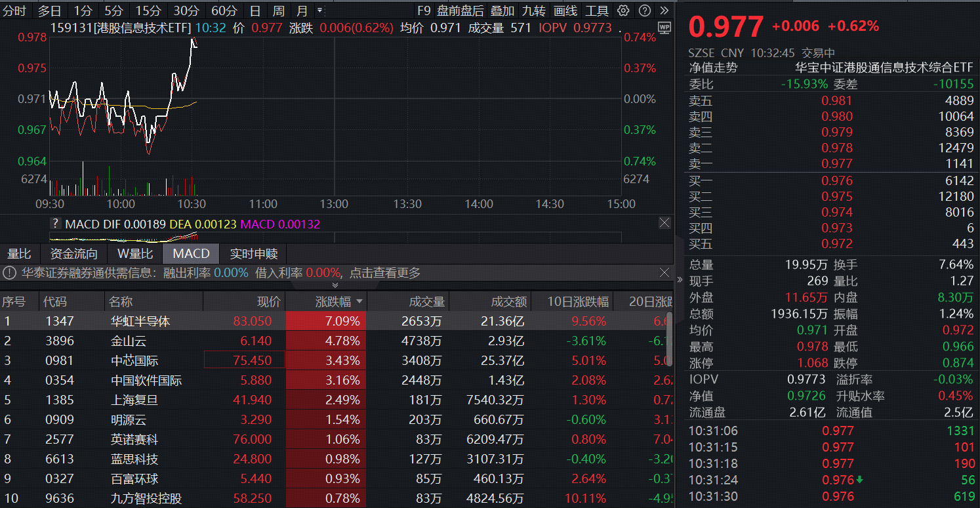980x508 pixels.
Task: Click the info icon beside 华泰证券 notice
Action: [x=10, y=273]
